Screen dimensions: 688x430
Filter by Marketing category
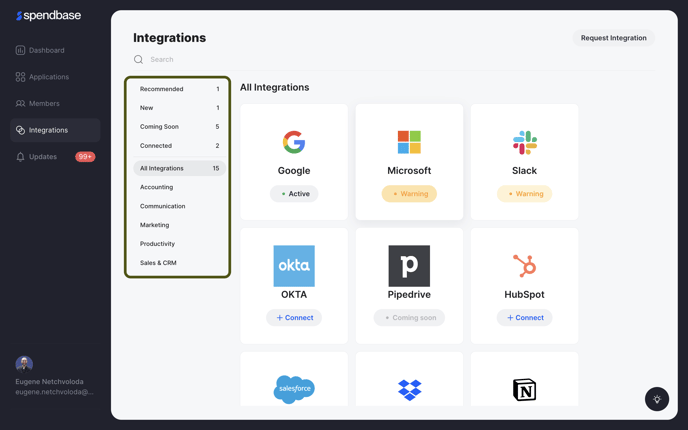179,225
